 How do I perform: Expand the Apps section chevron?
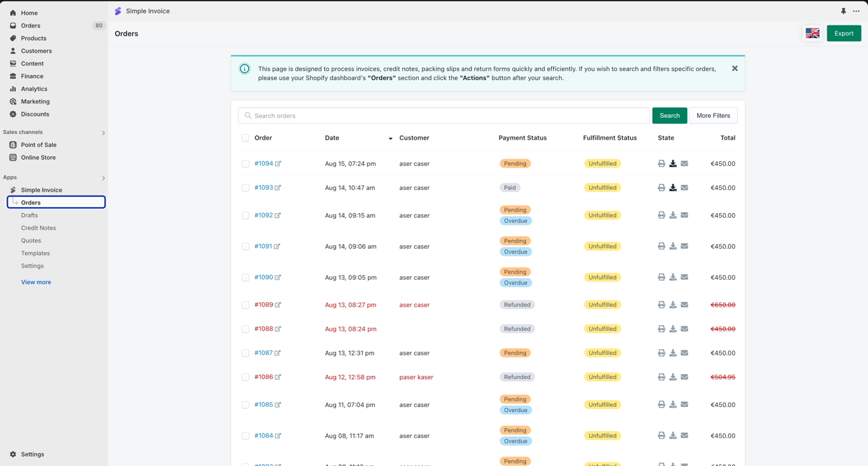(x=104, y=178)
